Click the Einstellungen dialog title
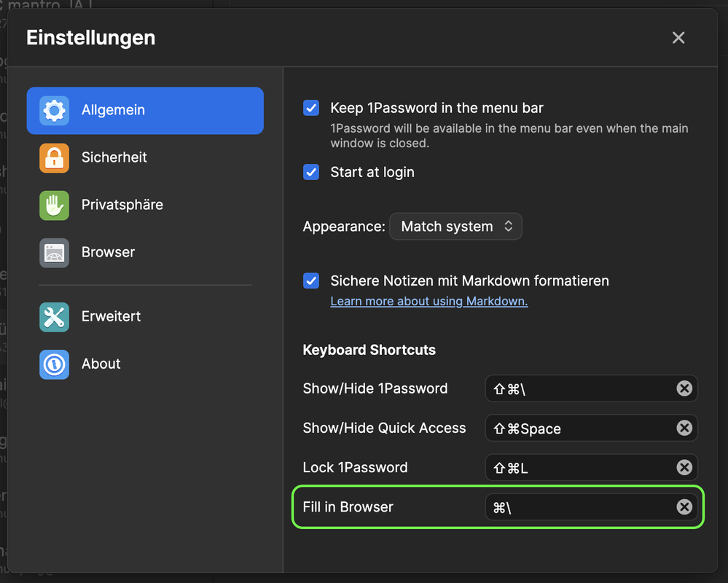The width and height of the screenshot is (728, 583). pos(90,38)
